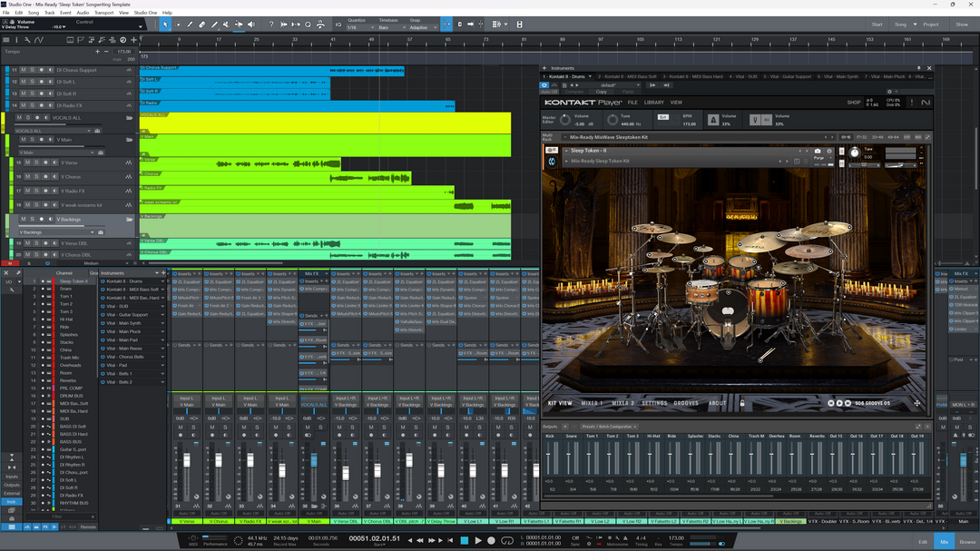The image size is (980, 551).
Task: Open the Studio One menu
Action: click(x=145, y=13)
